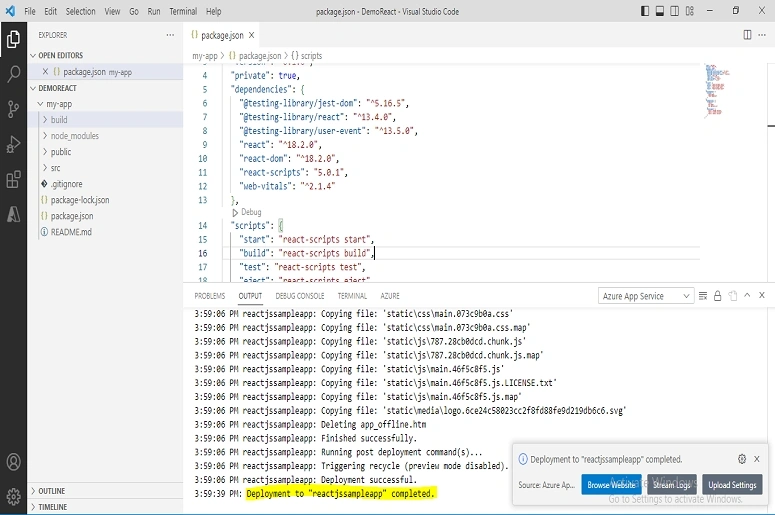Open Explorer's more actions ellipsis
Image resolution: width=775 pixels, height=515 pixels.
coord(170,35)
